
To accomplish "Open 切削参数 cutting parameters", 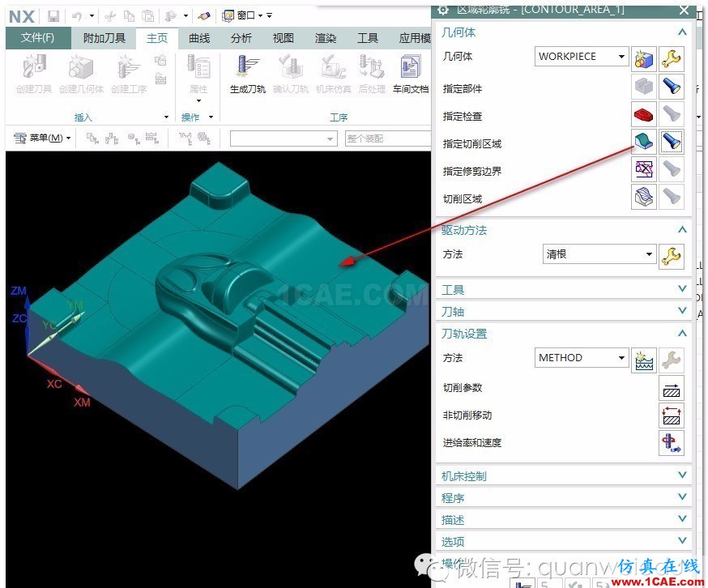I will (672, 389).
